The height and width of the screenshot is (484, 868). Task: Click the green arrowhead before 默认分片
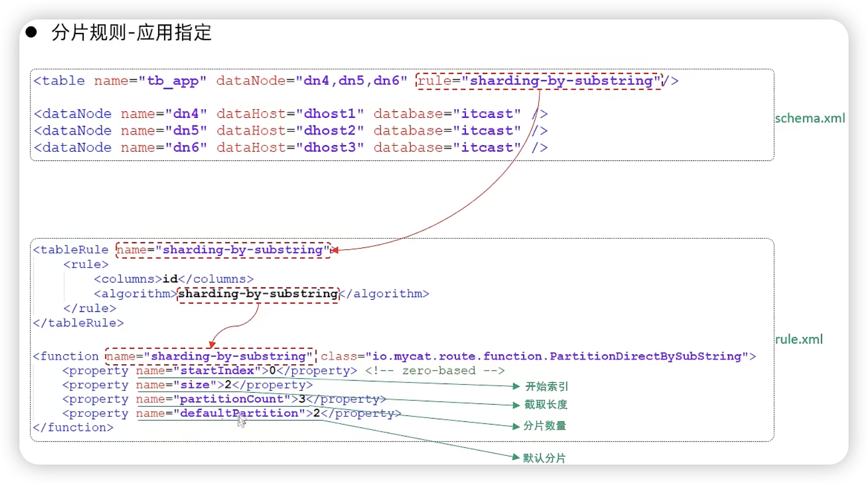(516, 457)
